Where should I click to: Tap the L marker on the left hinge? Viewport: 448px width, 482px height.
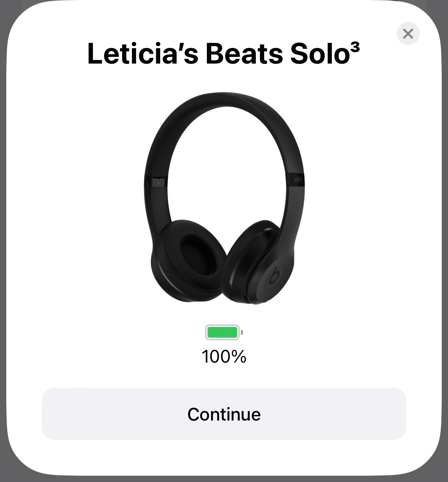pos(159,182)
